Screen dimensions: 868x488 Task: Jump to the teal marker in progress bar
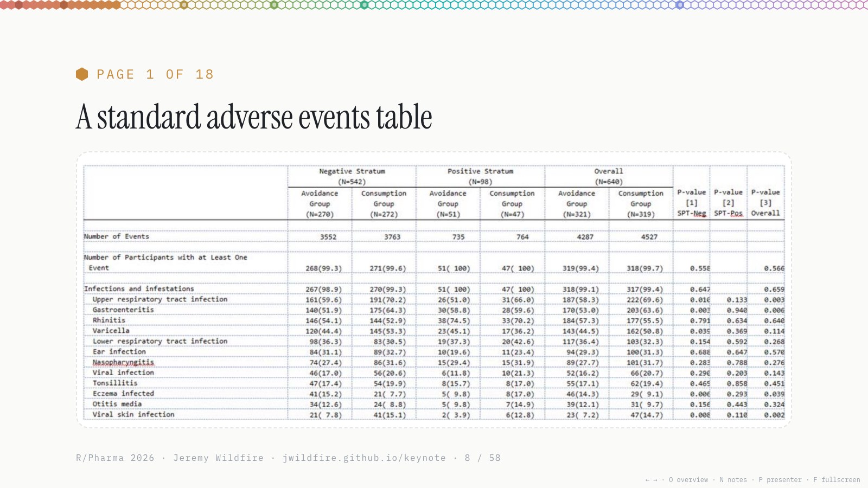pyautogui.click(x=364, y=5)
